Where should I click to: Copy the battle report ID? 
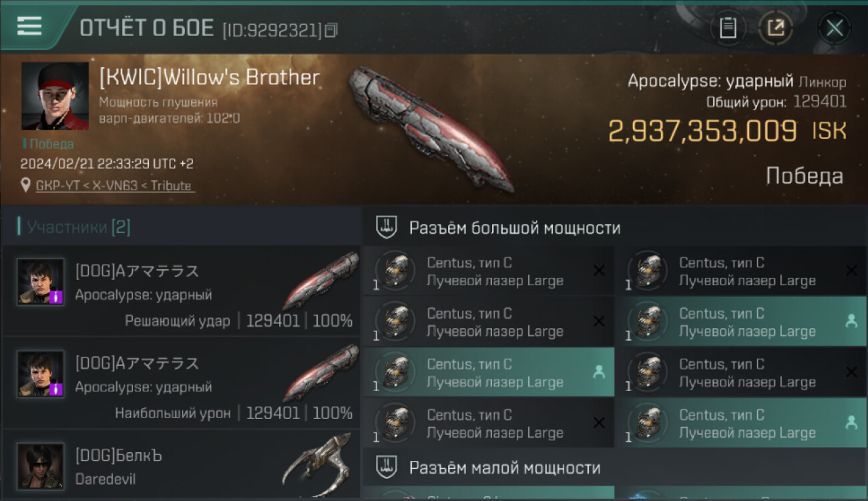click(332, 29)
